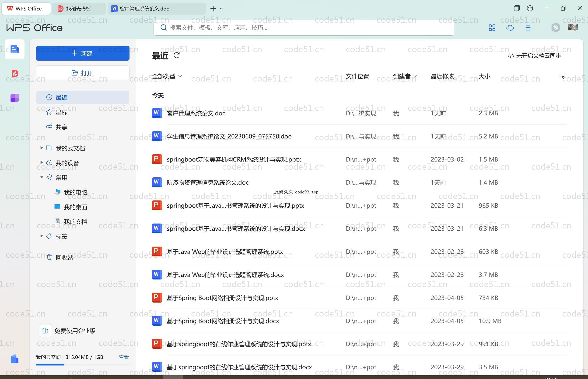
Task: Open the documents home sidebar icon
Action: pyautogui.click(x=14, y=49)
